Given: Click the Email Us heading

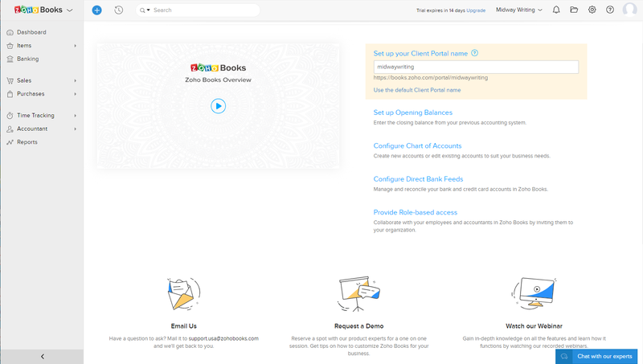Looking at the screenshot, I should (x=184, y=326).
